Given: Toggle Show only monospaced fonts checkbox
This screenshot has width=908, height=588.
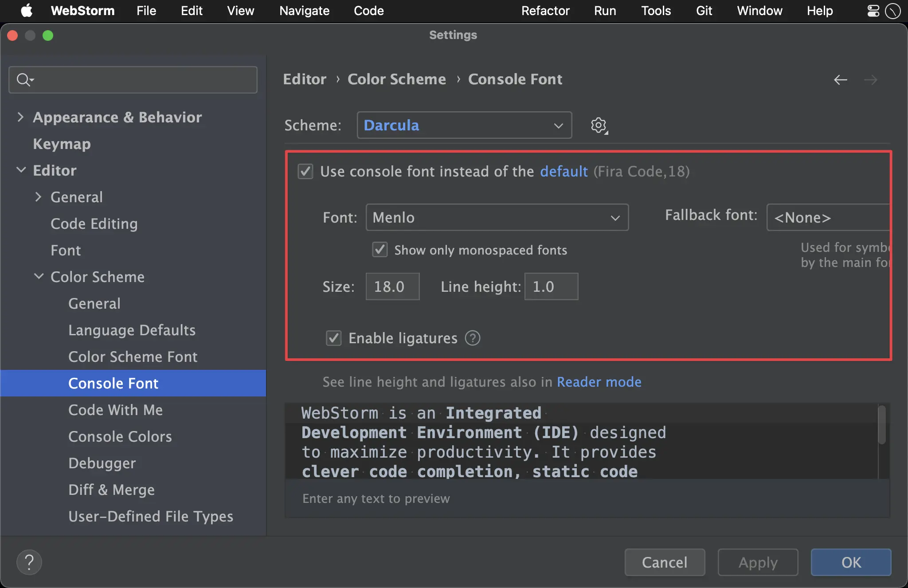Looking at the screenshot, I should click(x=380, y=250).
